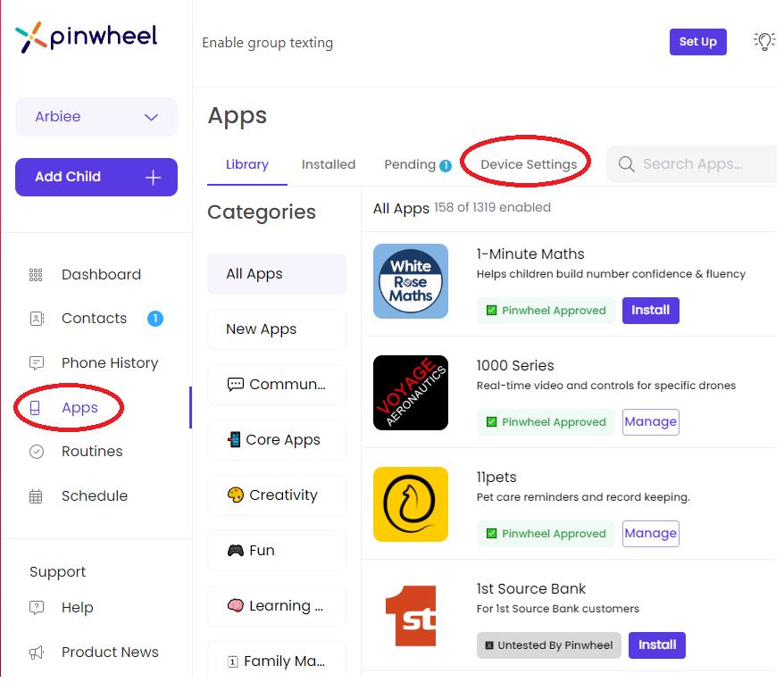This screenshot has height=682, width=784.
Task: Open the Communication category with chat icon
Action: [276, 385]
